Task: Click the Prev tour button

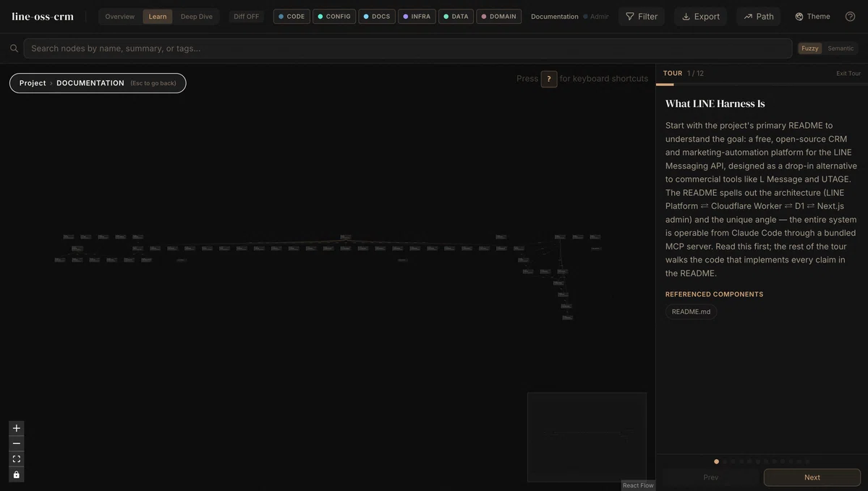Action: tap(711, 477)
